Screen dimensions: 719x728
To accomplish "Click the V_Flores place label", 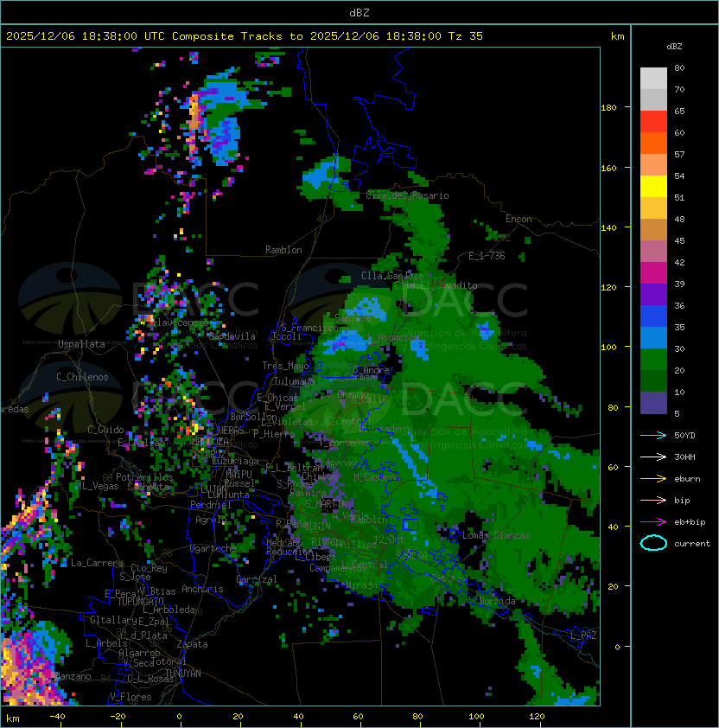I will click(x=130, y=697).
